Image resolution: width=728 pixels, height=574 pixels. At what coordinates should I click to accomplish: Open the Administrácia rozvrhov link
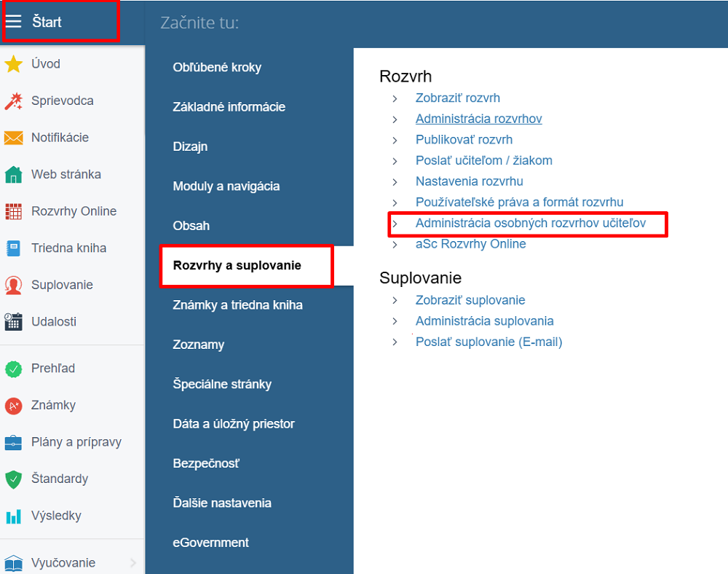[478, 119]
